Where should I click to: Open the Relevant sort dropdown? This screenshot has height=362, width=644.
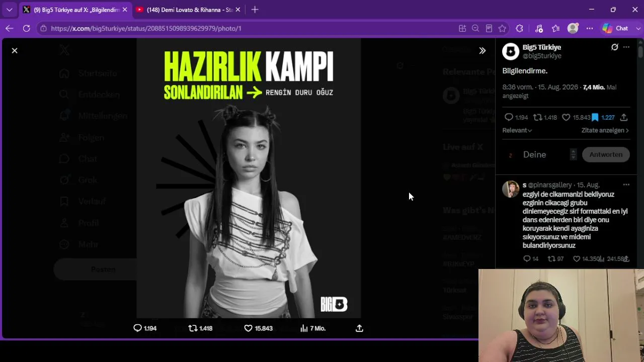pyautogui.click(x=517, y=130)
